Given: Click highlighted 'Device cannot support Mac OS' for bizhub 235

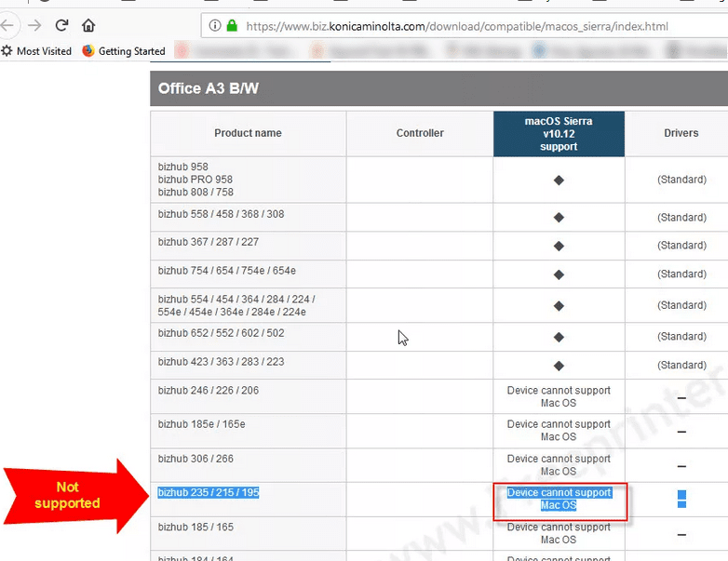Looking at the screenshot, I should [x=559, y=499].
